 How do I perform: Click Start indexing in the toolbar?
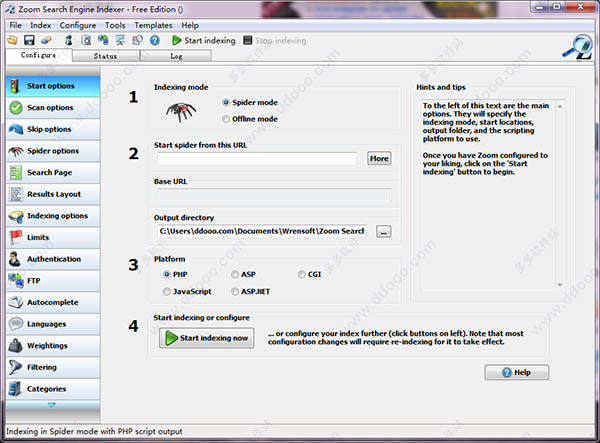coord(204,40)
